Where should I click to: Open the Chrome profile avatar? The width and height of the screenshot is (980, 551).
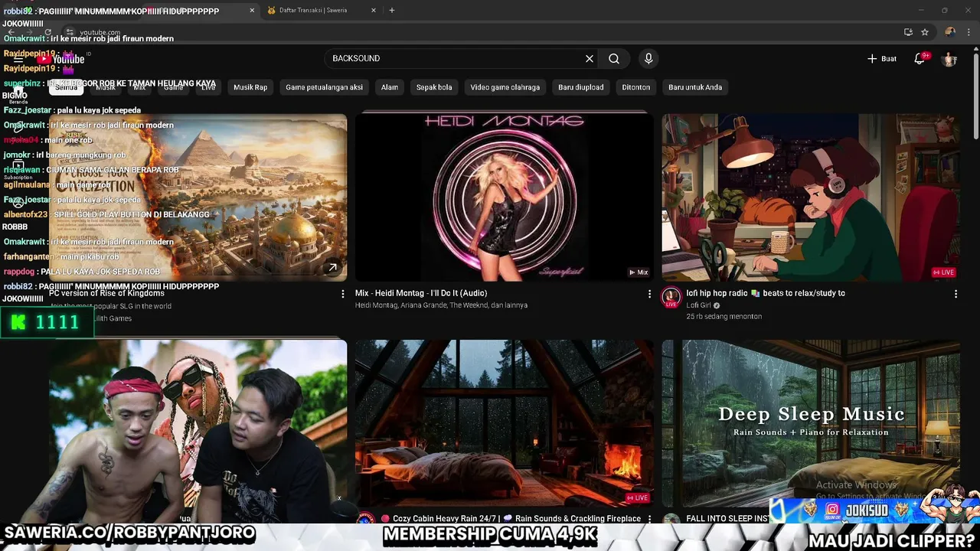pyautogui.click(x=950, y=32)
